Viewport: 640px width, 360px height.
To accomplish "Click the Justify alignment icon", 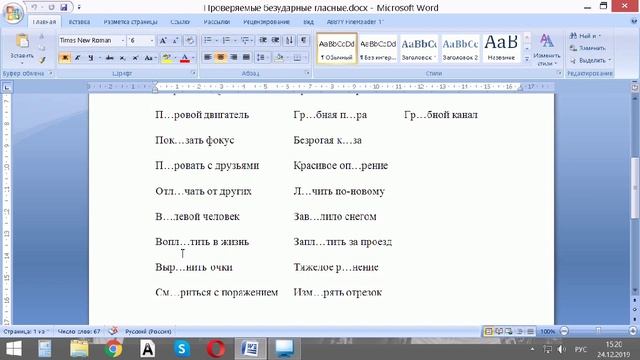I will click(246, 58).
